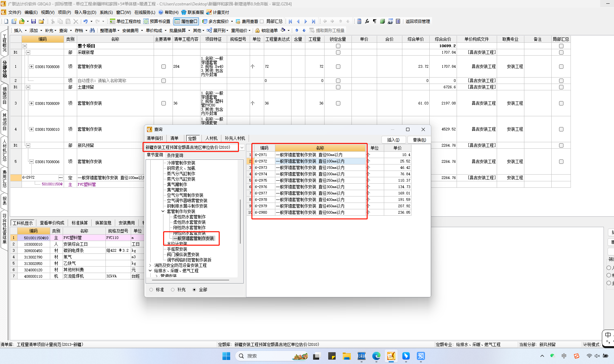Collapse 套管制作与安装 tree node

click(x=163, y=211)
